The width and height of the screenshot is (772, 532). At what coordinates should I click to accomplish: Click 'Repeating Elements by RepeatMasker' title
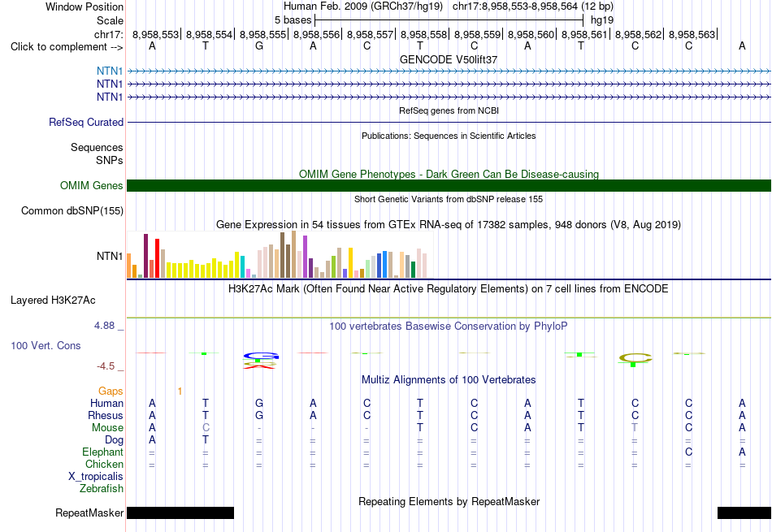[x=449, y=501]
